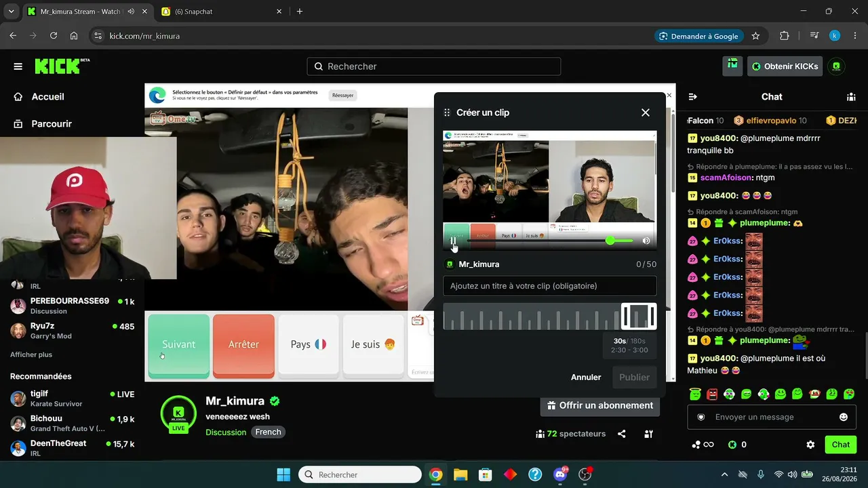
Task: Open the stream options icon next to share
Action: (649, 434)
